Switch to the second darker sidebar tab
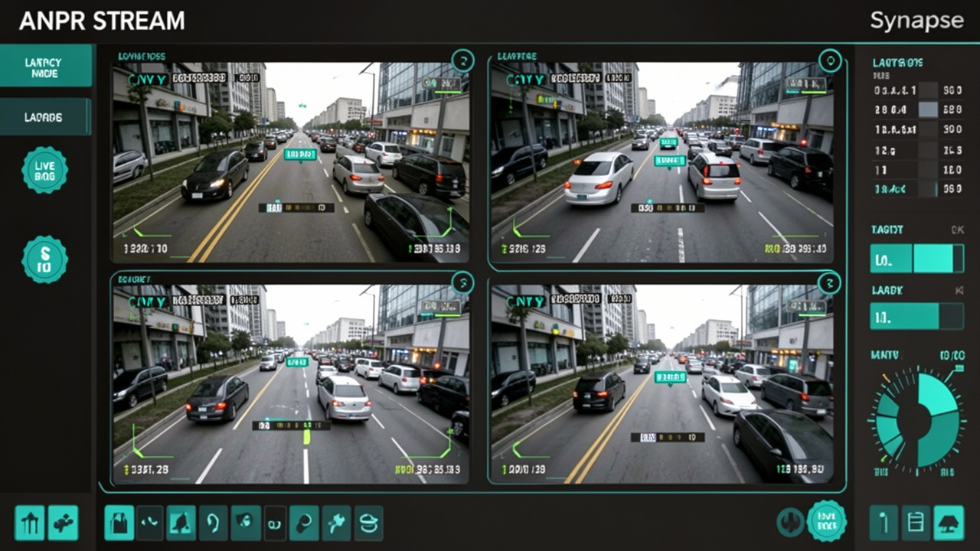This screenshot has height=551, width=980. [x=45, y=117]
